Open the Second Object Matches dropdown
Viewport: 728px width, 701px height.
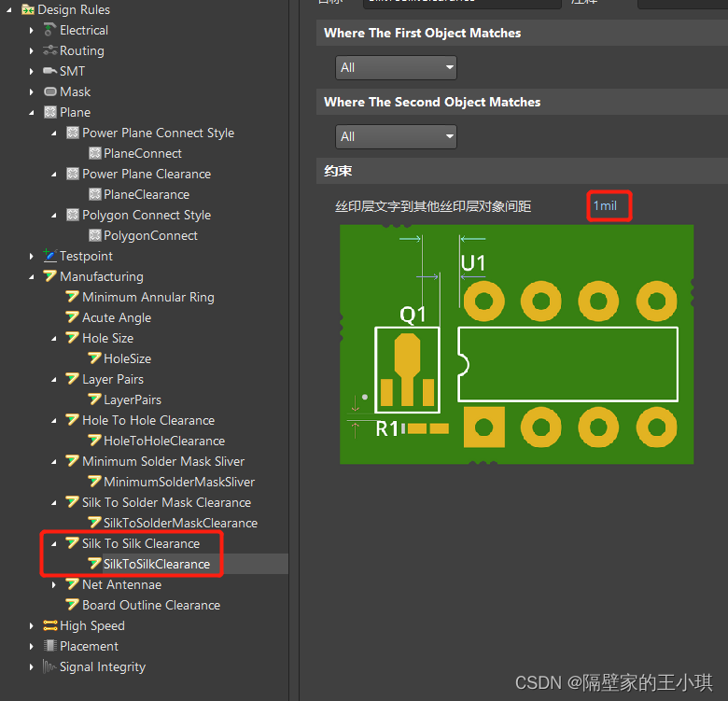tap(396, 136)
